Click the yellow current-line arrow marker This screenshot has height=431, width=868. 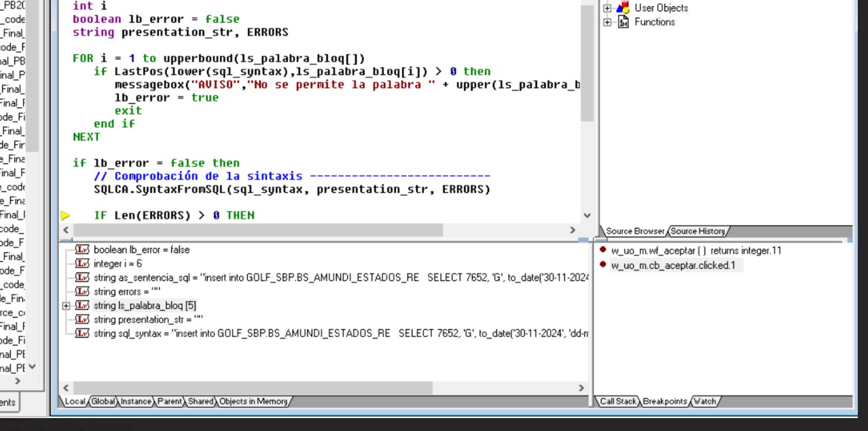point(65,215)
